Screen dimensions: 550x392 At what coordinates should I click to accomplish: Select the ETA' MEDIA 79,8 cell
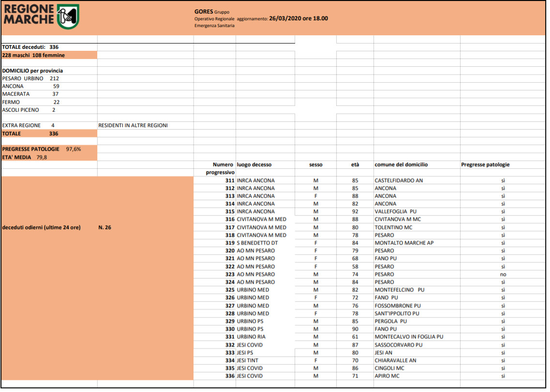[49, 157]
